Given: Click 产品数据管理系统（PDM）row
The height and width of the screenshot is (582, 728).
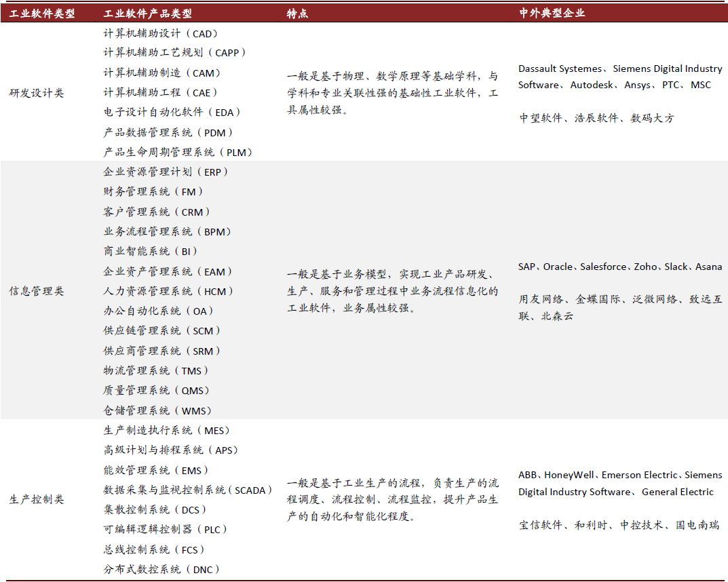Looking at the screenshot, I should pos(168,132).
